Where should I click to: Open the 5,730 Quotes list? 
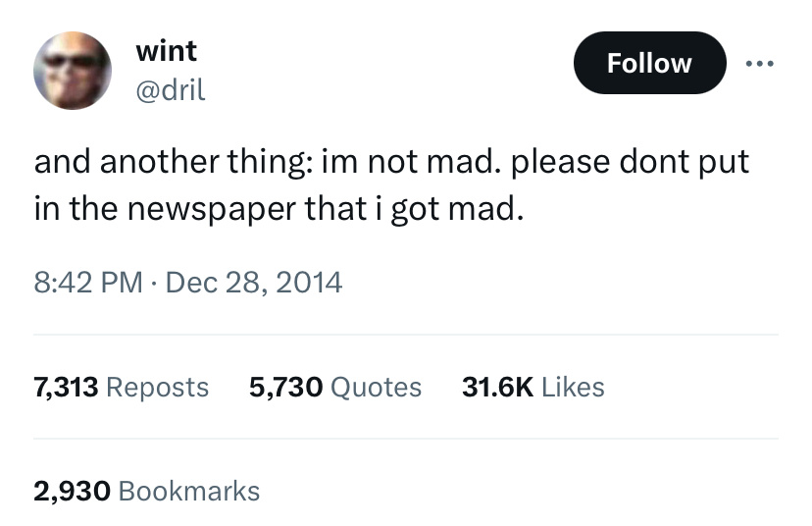335,387
